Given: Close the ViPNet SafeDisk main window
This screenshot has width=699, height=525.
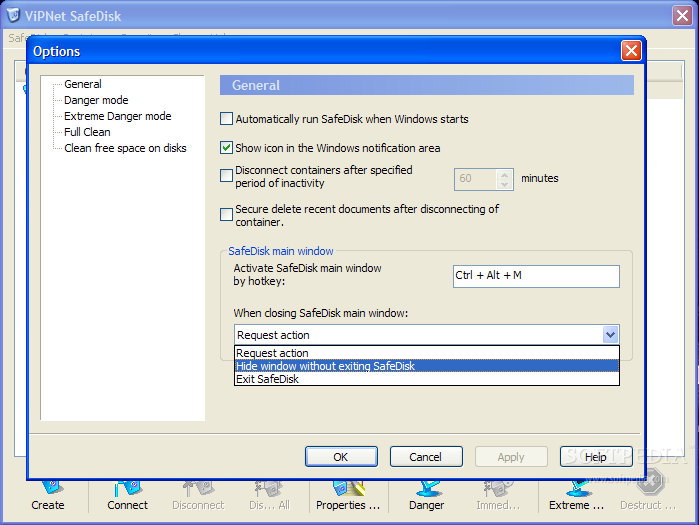Looking at the screenshot, I should click(x=682, y=16).
